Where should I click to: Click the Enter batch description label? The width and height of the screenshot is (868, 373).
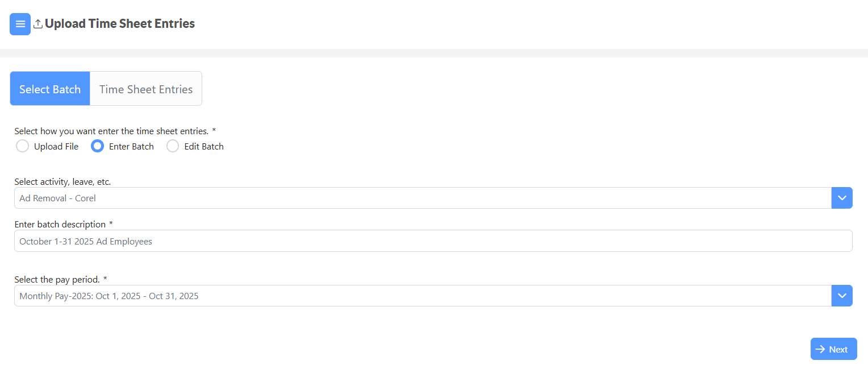pyautogui.click(x=64, y=225)
